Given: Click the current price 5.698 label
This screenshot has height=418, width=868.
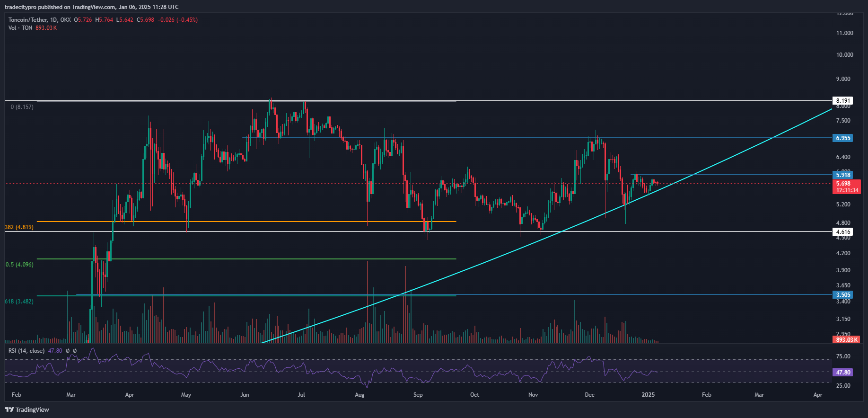Looking at the screenshot, I should click(843, 184).
